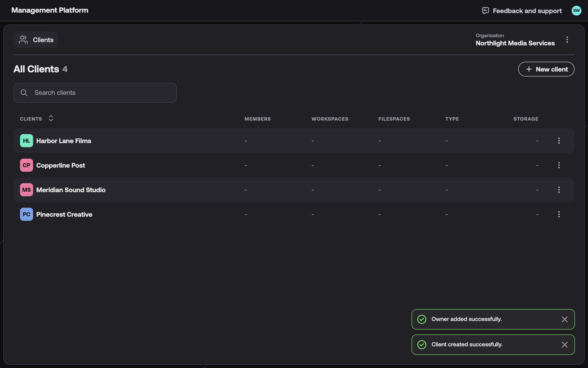Create a client with the New client button
588x368 pixels.
click(x=546, y=69)
